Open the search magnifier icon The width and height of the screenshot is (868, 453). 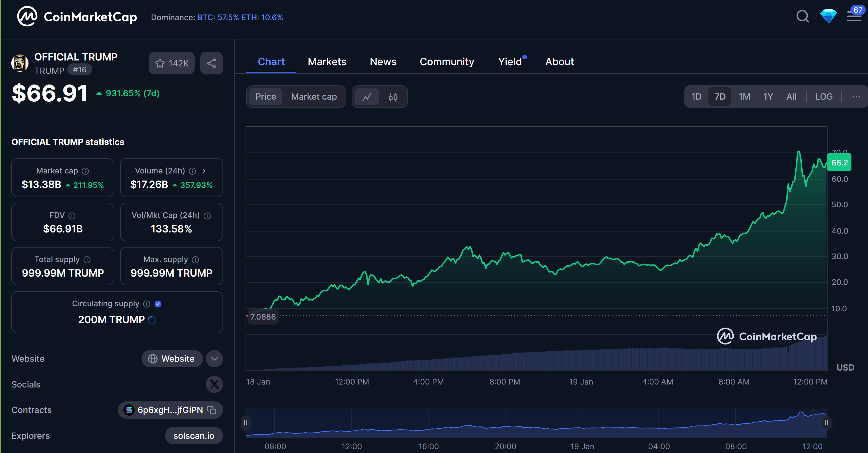tap(803, 16)
